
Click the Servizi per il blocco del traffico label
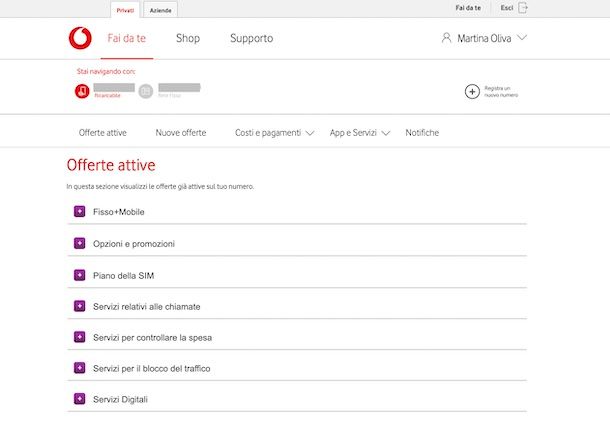pyautogui.click(x=152, y=368)
